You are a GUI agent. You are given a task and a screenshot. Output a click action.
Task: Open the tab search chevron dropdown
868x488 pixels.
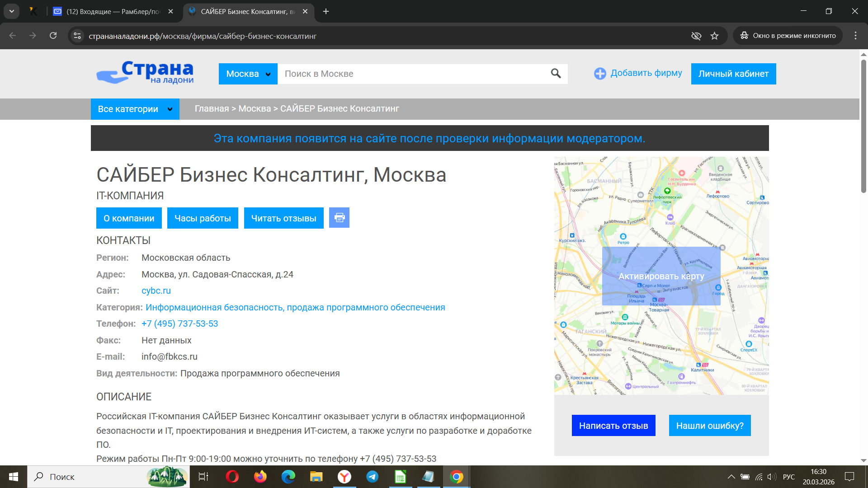(11, 11)
